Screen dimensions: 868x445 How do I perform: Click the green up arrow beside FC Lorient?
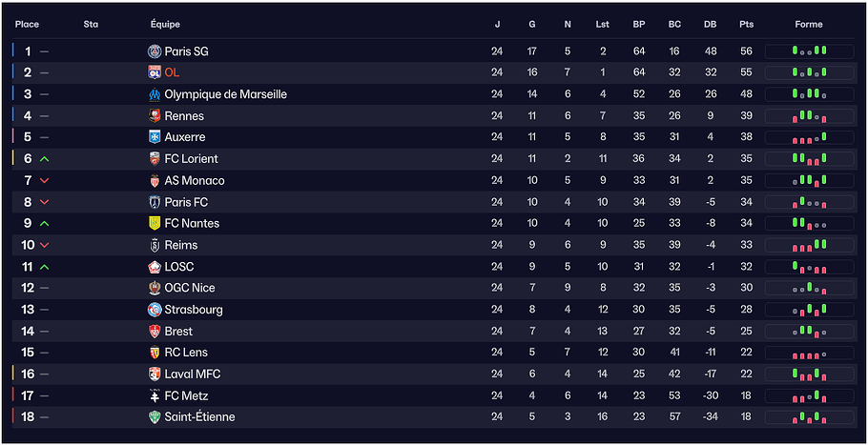[45, 159]
